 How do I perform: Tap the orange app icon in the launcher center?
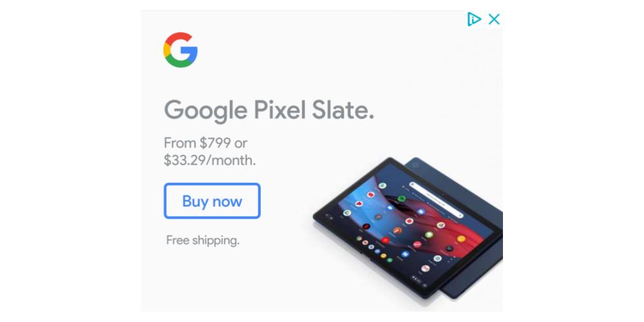397,231
